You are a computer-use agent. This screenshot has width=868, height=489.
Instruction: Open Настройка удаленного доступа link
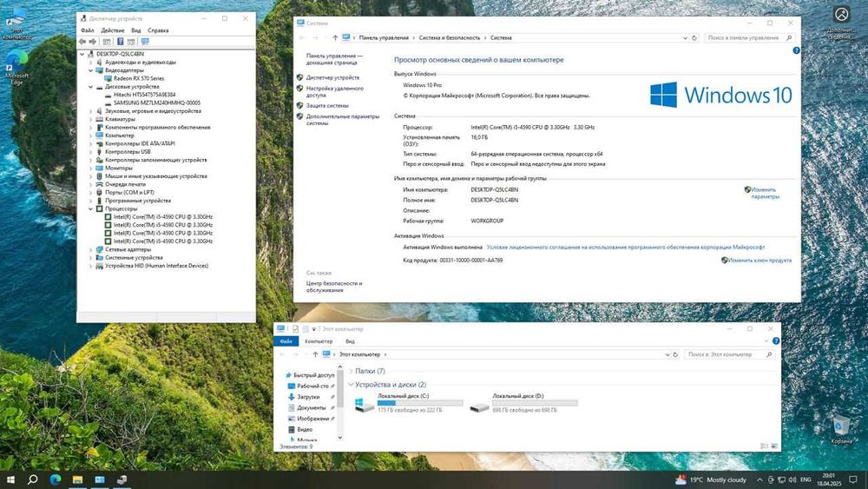334,92
